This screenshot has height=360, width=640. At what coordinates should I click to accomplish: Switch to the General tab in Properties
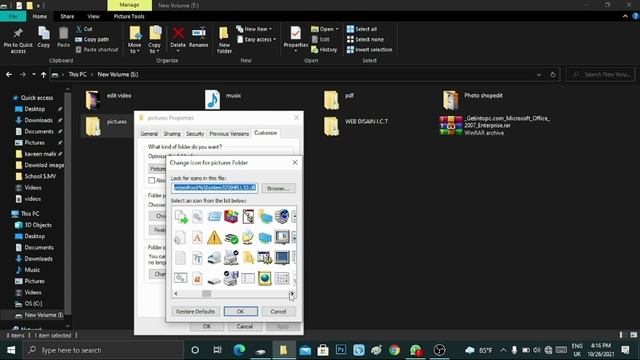click(x=149, y=133)
